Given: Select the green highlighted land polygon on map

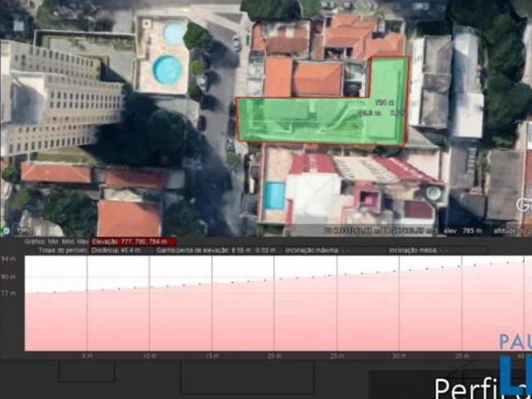Looking at the screenshot, I should tap(323, 121).
